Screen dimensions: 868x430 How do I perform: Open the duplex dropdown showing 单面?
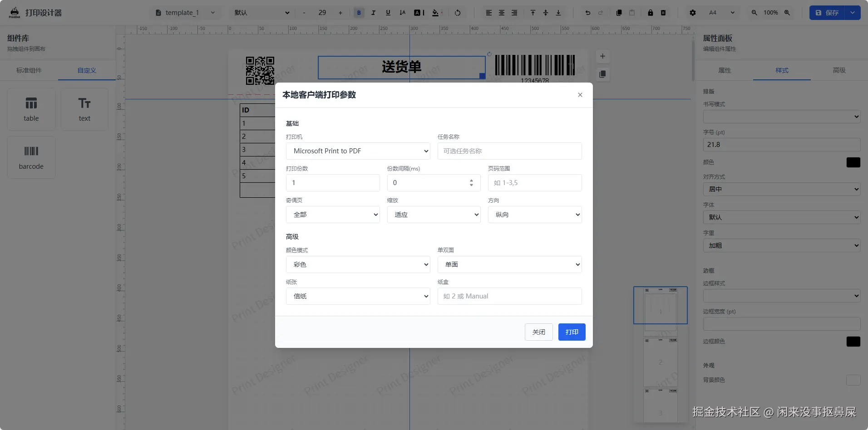click(509, 264)
